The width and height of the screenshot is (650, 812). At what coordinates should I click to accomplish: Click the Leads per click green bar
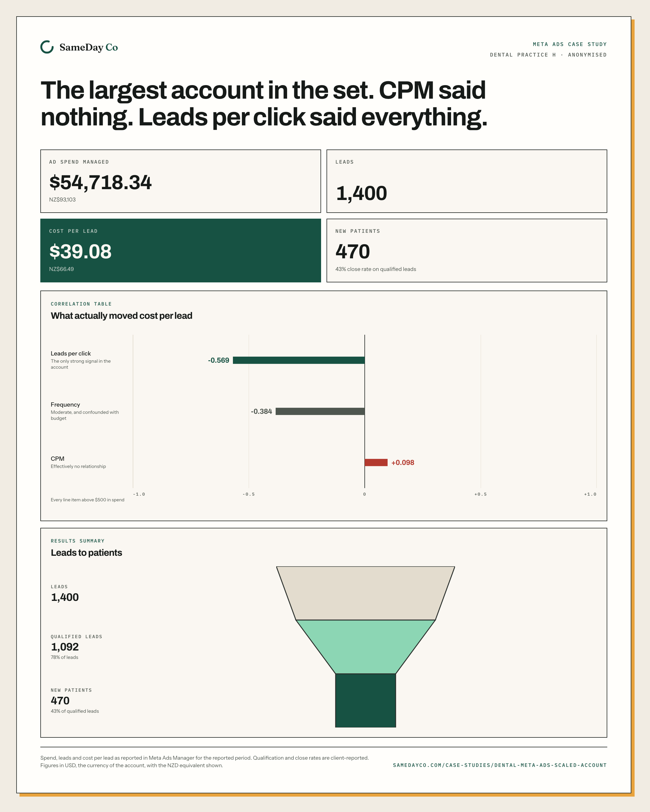point(299,360)
